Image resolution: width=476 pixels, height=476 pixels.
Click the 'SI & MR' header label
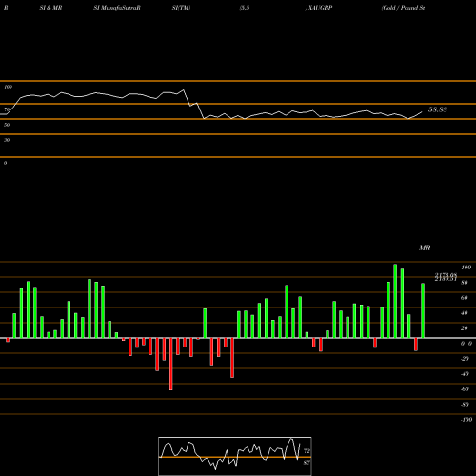(50, 8)
